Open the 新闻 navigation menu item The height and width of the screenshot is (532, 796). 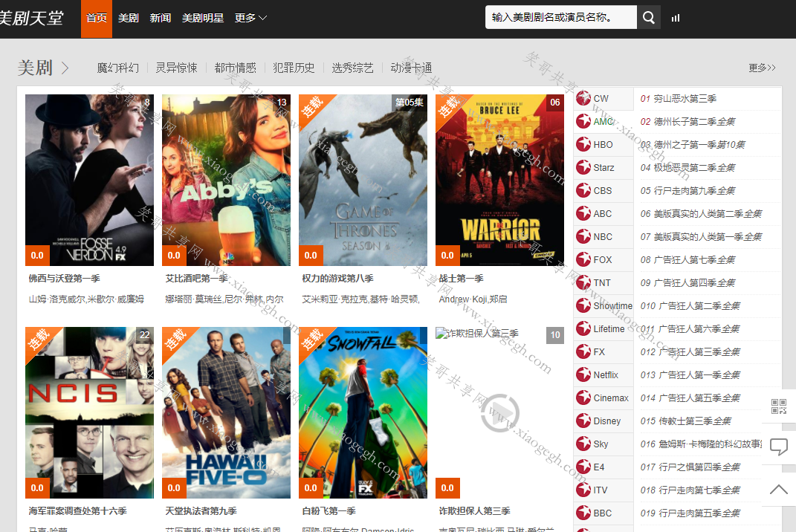point(161,18)
